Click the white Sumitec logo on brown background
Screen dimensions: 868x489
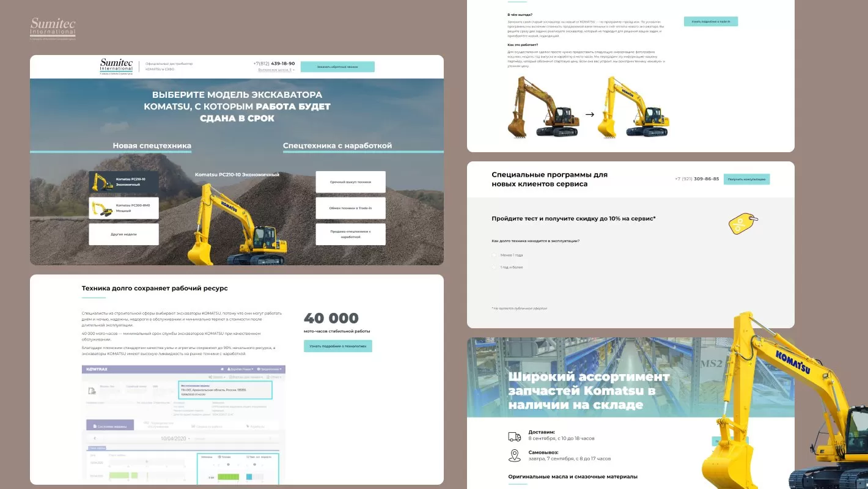click(53, 28)
